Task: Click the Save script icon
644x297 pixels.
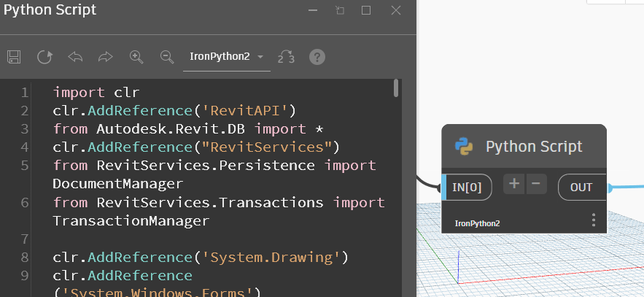Action: tap(13, 57)
